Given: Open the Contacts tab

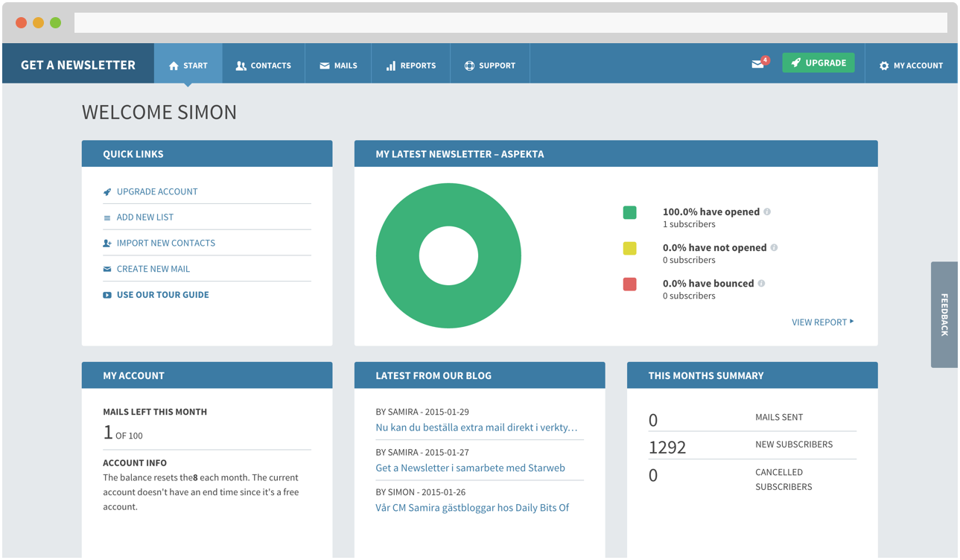Looking at the screenshot, I should (263, 66).
